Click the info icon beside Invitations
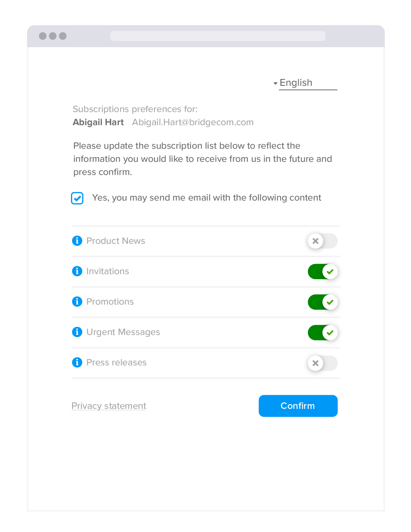Screen dimensions: 411x532 77,271
